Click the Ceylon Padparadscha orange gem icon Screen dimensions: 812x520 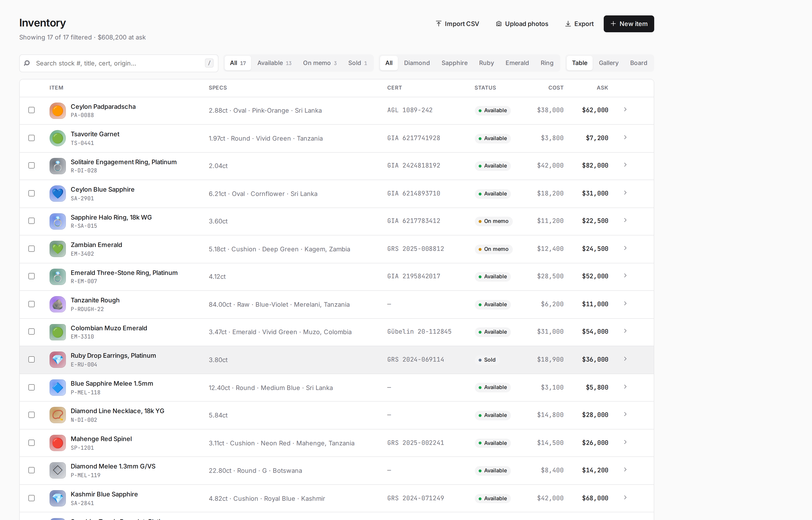58,110
